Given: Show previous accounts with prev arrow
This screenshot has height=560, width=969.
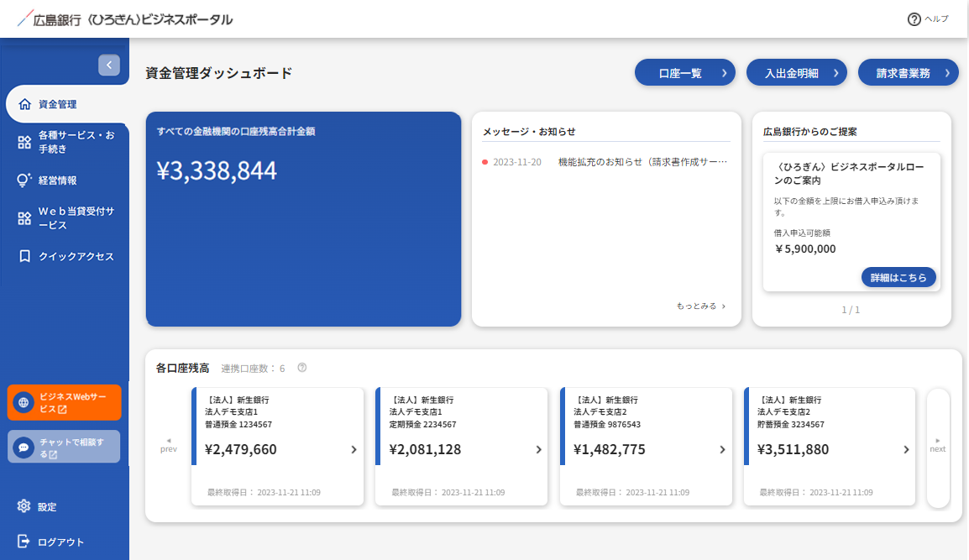Looking at the screenshot, I should click(x=169, y=446).
